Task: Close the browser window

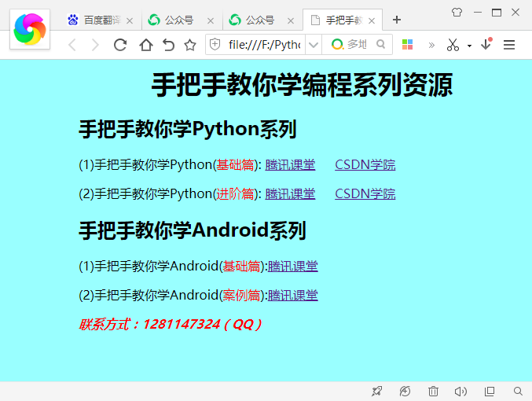Action: click(515, 13)
